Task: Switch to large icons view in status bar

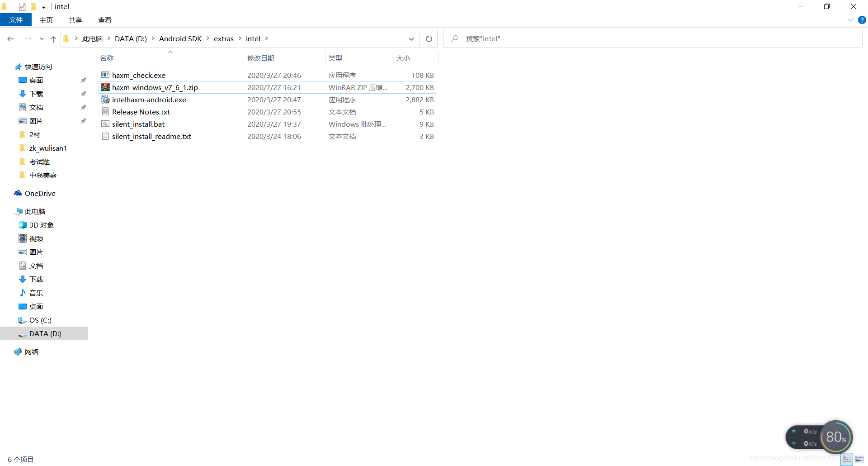Action: click(859, 459)
